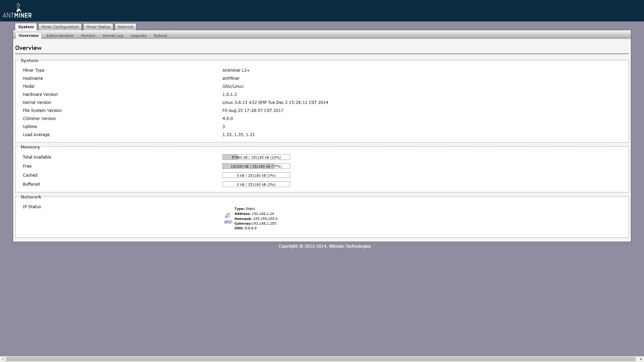This screenshot has height=362, width=644.
Task: View the Kernel Log subtab
Action: [113, 36]
